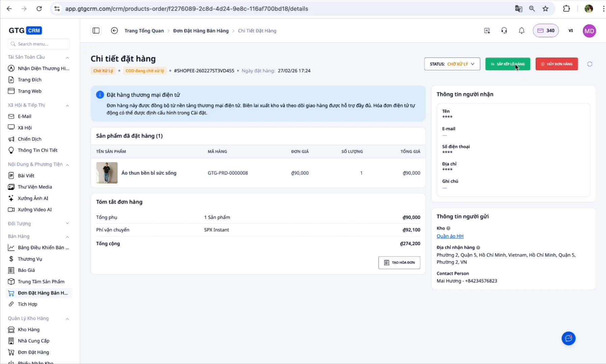The width and height of the screenshot is (606, 364).
Task: Click the refresh icon beside Hủy Đơn Hàng
Action: (589, 64)
